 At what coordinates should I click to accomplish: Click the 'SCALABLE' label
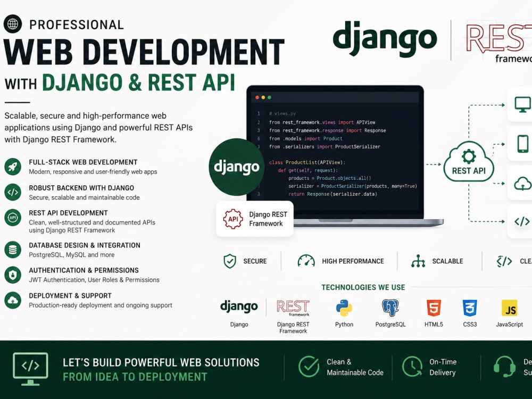point(447,261)
